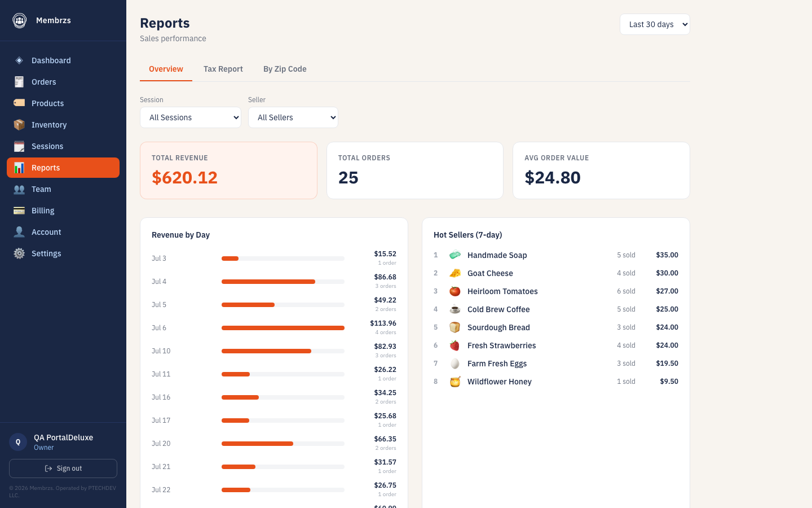Viewport: 812px width, 508px height.
Task: Open the Products link in sidebar
Action: click(63, 103)
